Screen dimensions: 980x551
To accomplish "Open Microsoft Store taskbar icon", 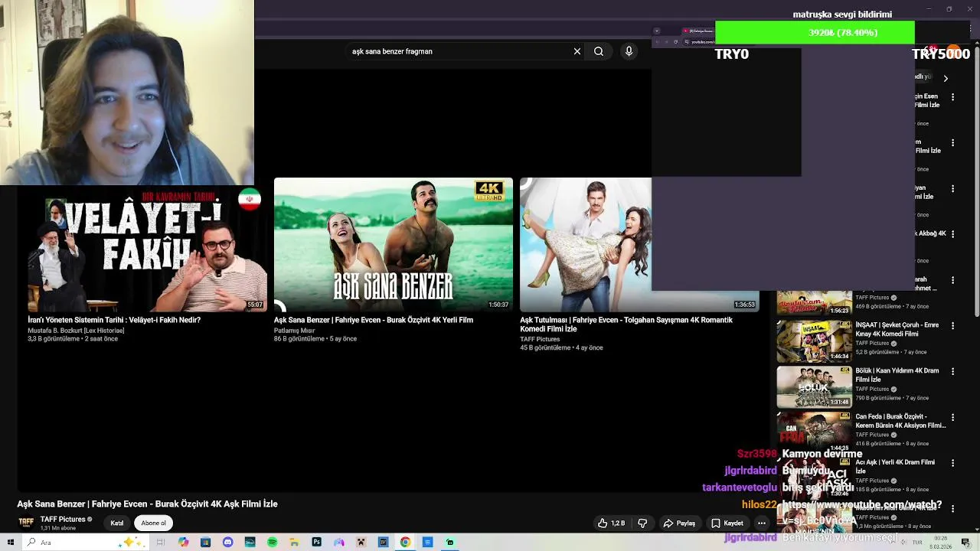I will (x=205, y=543).
